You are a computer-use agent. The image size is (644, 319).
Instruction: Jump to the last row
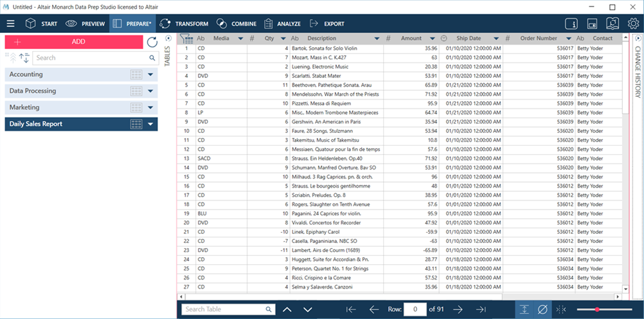click(480, 309)
